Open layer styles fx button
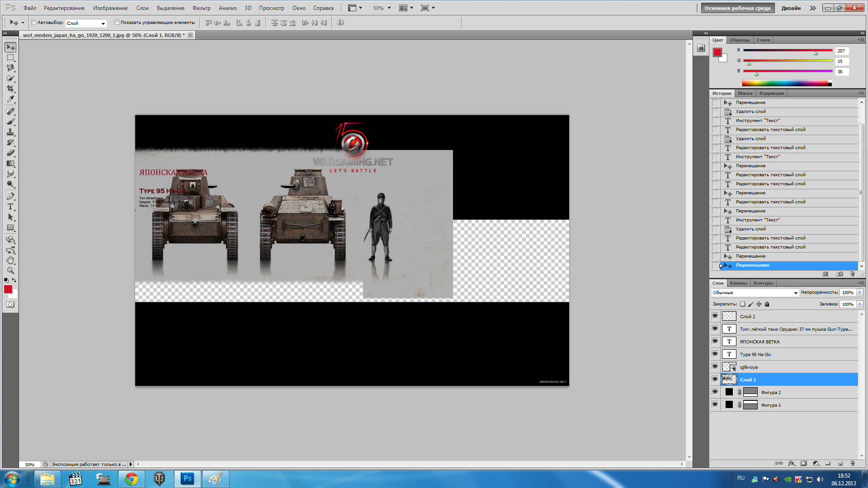Screen dimensions: 868x488 pyautogui.click(x=791, y=463)
